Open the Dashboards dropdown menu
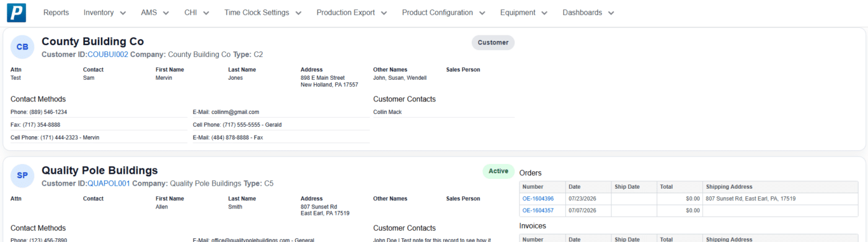This screenshot has height=242, width=868. point(588,12)
